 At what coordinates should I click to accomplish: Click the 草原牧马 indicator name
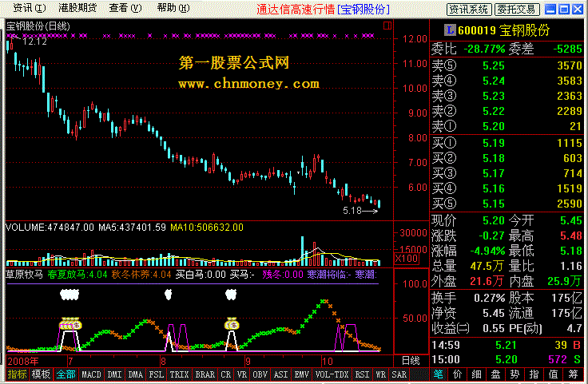pyautogui.click(x=25, y=275)
